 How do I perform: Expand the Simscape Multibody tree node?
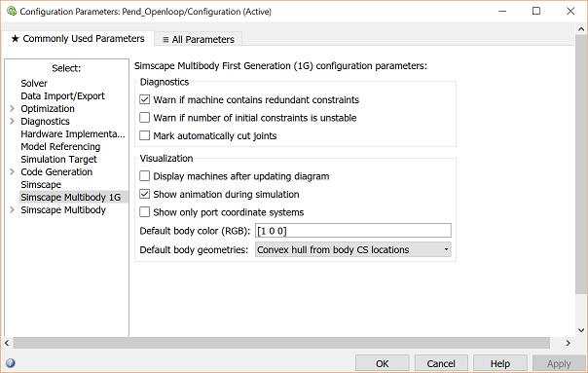point(12,209)
